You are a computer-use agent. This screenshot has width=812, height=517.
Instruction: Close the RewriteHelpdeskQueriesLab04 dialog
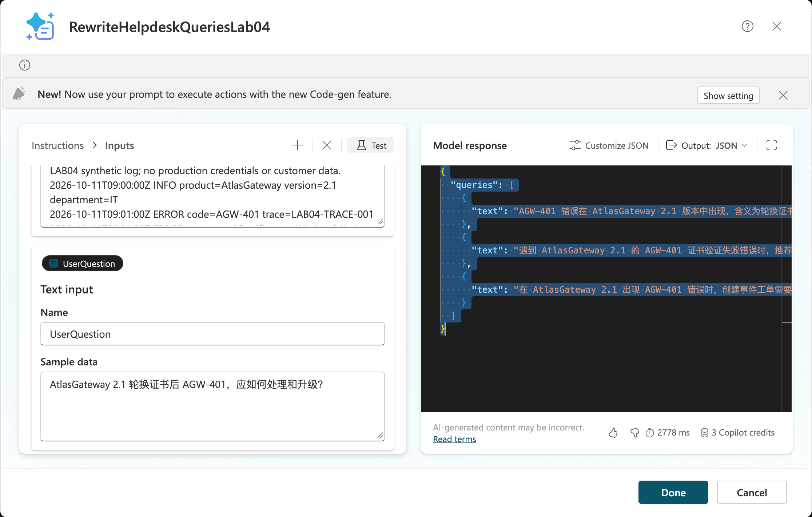point(776,27)
